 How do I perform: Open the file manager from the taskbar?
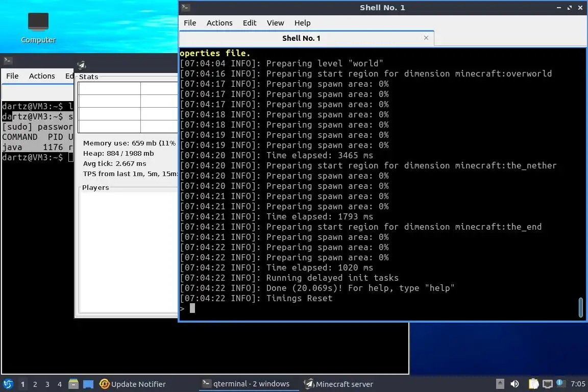[x=73, y=384]
